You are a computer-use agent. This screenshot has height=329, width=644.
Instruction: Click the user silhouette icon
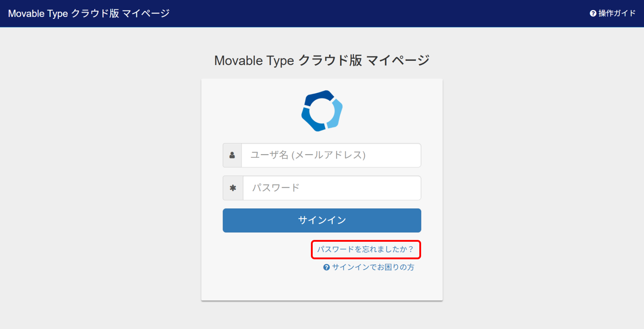[232, 155]
